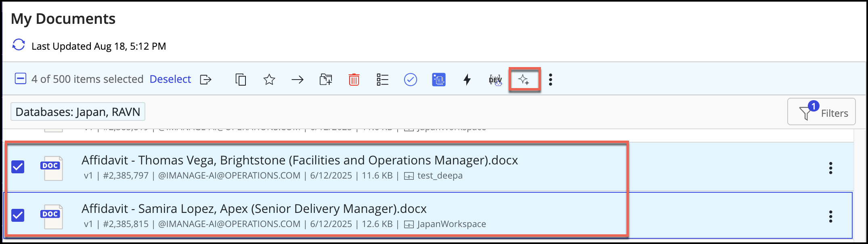This screenshot has height=244, width=868.
Task: Click the copy documents icon
Action: [x=241, y=80]
